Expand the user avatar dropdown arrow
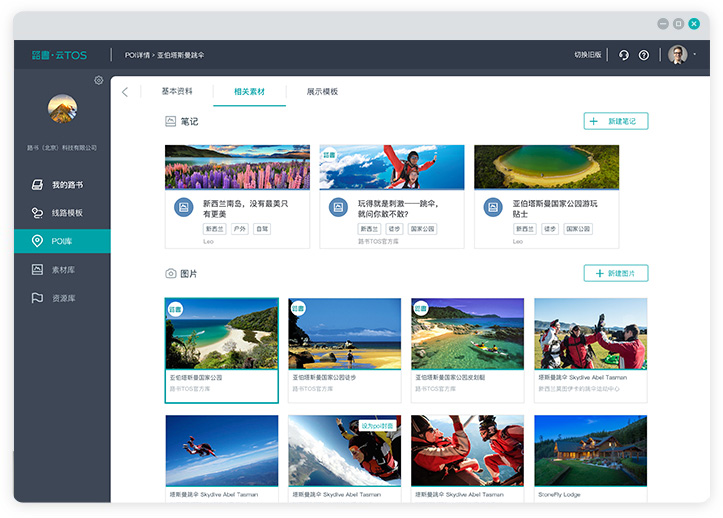The height and width of the screenshot is (518, 723). pyautogui.click(x=694, y=55)
